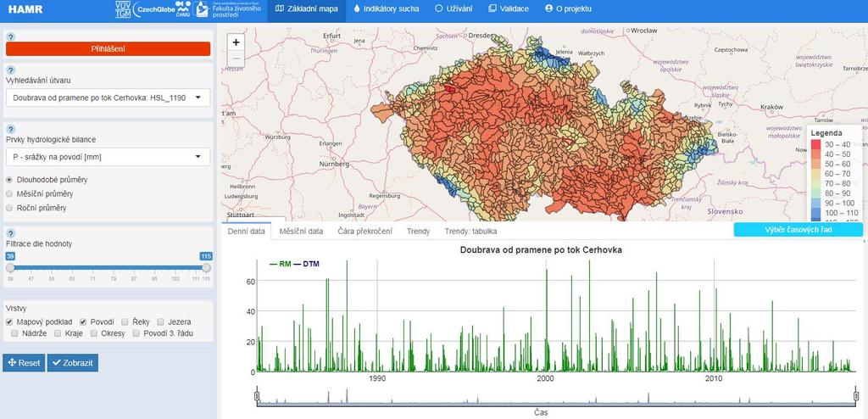
Task: Click the right handle of chart time range selector
Action: point(856,396)
